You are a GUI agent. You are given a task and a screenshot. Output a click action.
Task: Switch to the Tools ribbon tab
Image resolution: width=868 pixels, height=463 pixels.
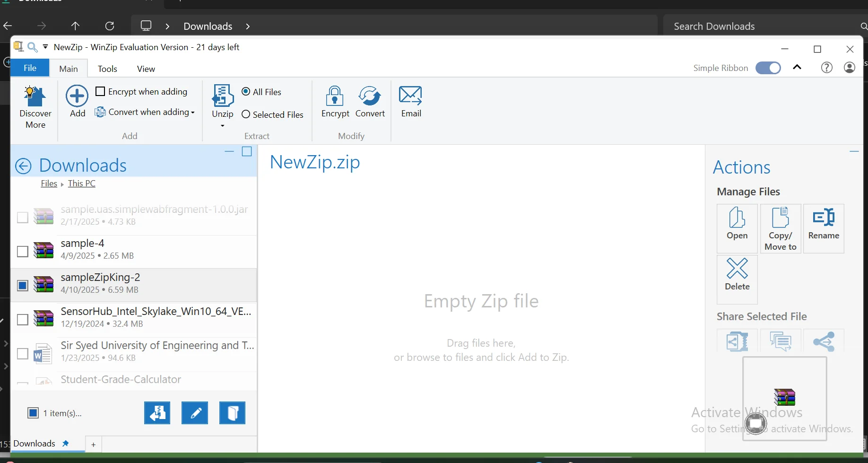[x=107, y=69]
